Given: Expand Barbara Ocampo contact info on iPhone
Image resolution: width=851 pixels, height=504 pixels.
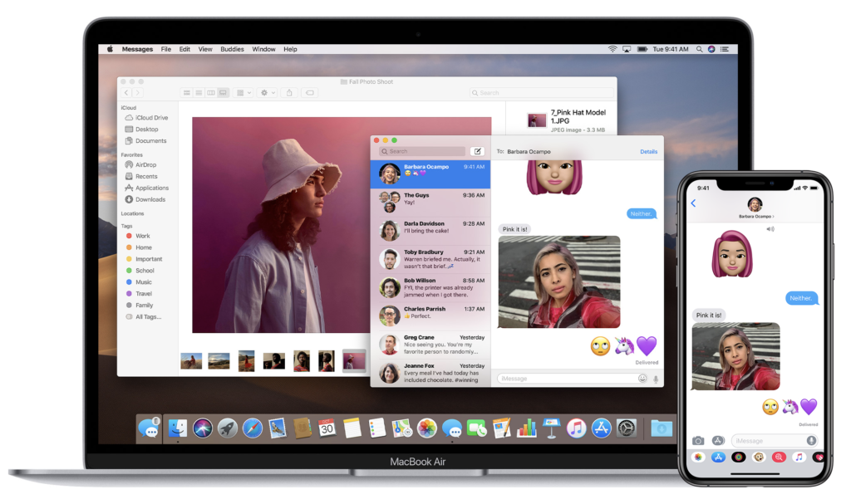Looking at the screenshot, I should (755, 208).
